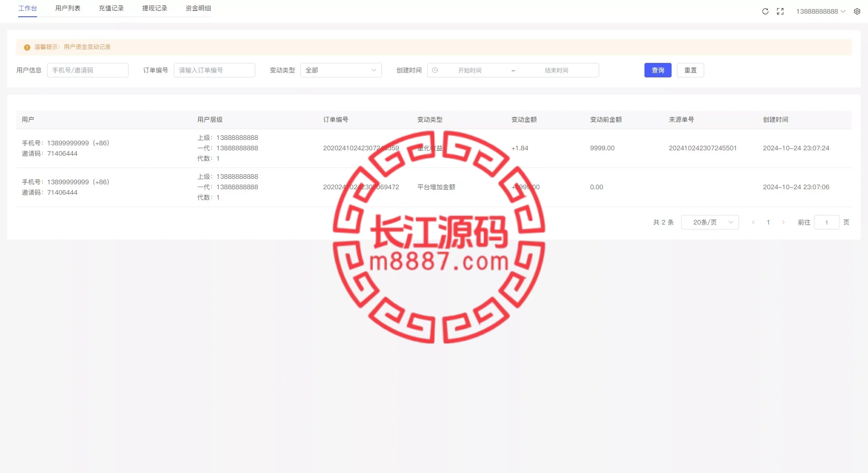Click the 9999.00 previous balance cell
The image size is (868, 473).
tap(602, 148)
